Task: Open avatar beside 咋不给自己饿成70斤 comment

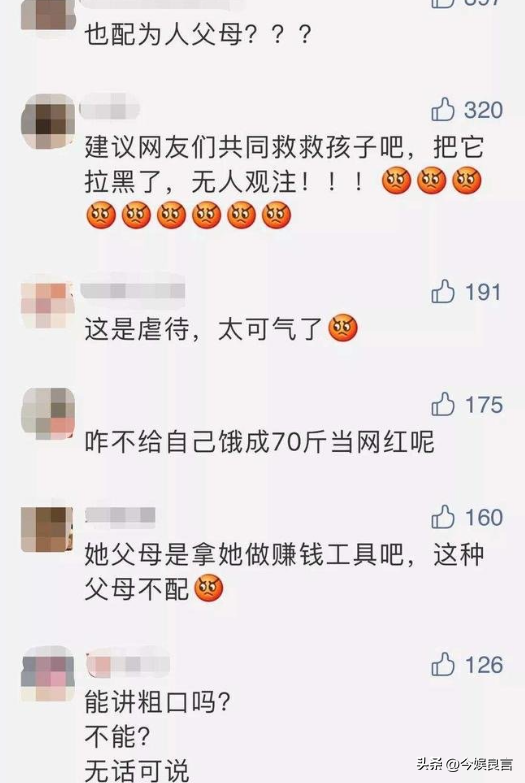Action: click(x=48, y=413)
